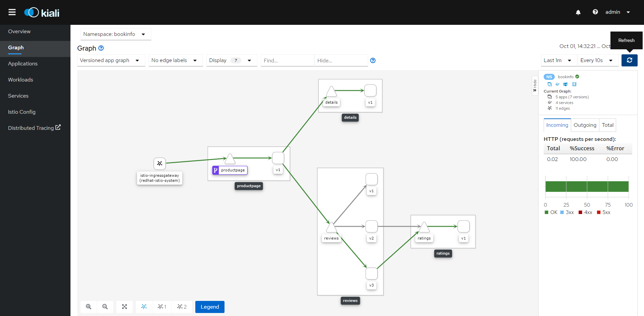
Task: Go to Services in sidebar
Action: (x=35, y=96)
